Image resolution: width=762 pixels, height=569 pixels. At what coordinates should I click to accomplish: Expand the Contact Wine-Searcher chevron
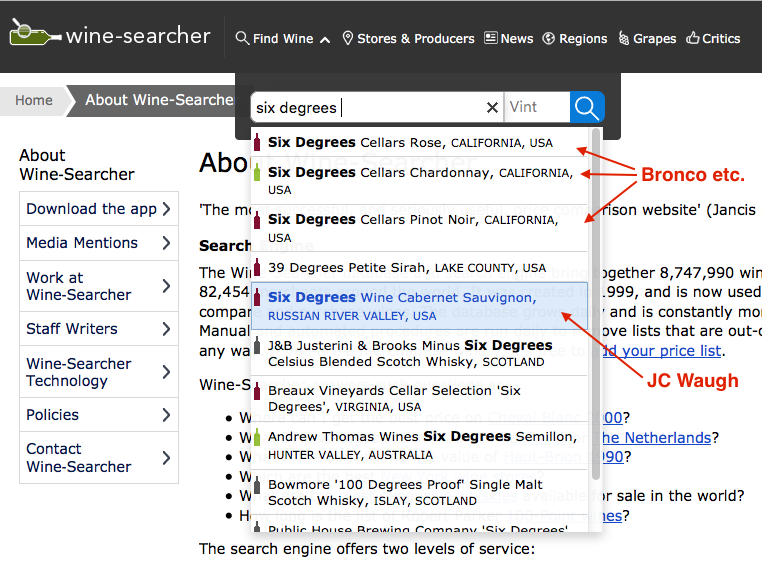pos(167,458)
